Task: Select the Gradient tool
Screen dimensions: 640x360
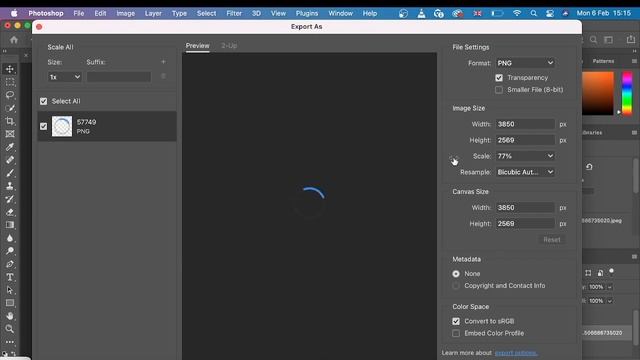Action: point(10,225)
